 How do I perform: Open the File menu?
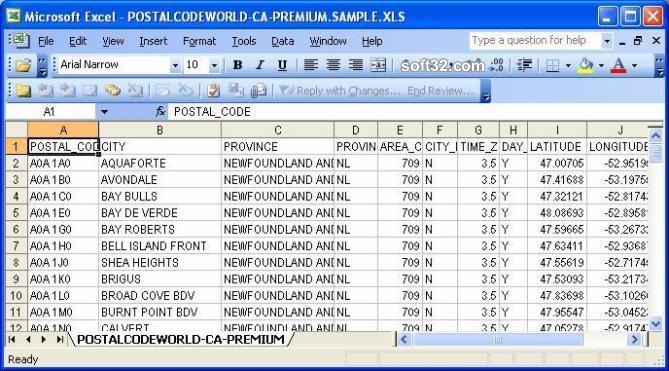(46, 41)
